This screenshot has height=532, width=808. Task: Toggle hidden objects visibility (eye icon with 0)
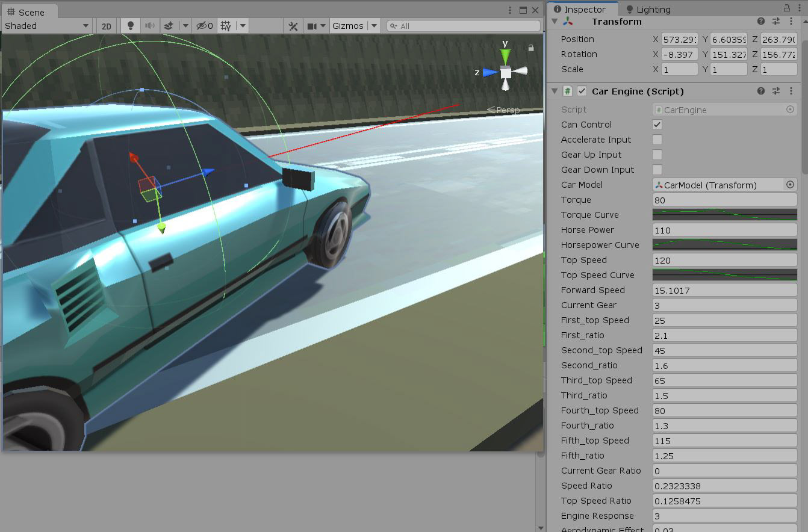pos(205,26)
